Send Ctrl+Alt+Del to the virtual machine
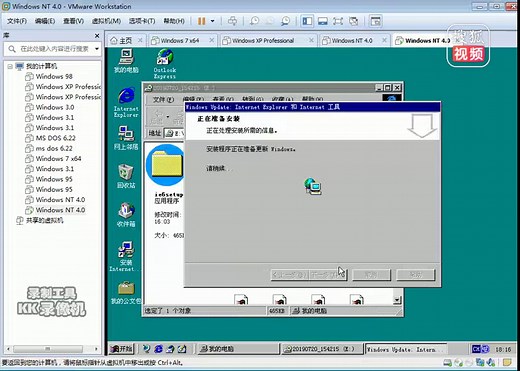 pos(232,21)
